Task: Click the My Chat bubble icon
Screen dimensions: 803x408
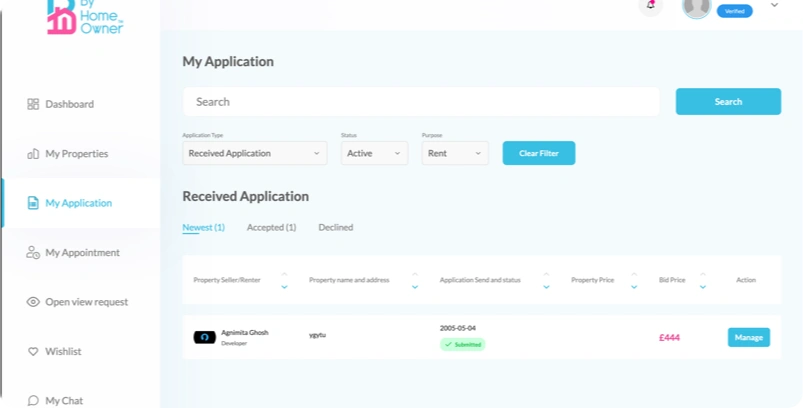Action: (x=33, y=400)
